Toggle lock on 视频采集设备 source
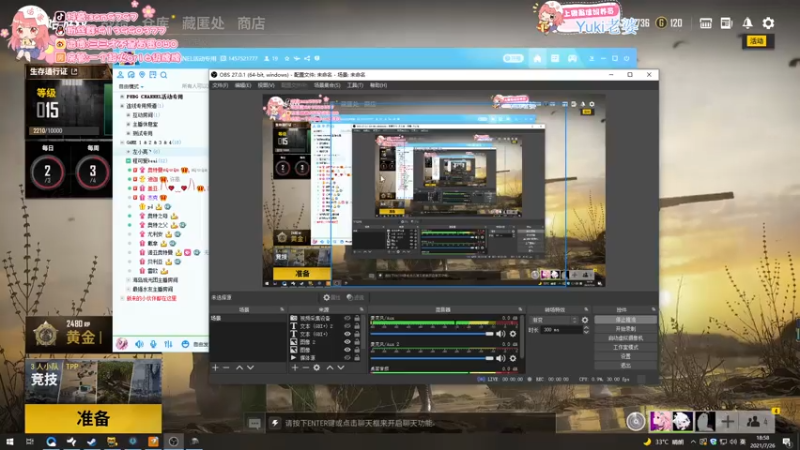The height and width of the screenshot is (450, 800). [357, 318]
